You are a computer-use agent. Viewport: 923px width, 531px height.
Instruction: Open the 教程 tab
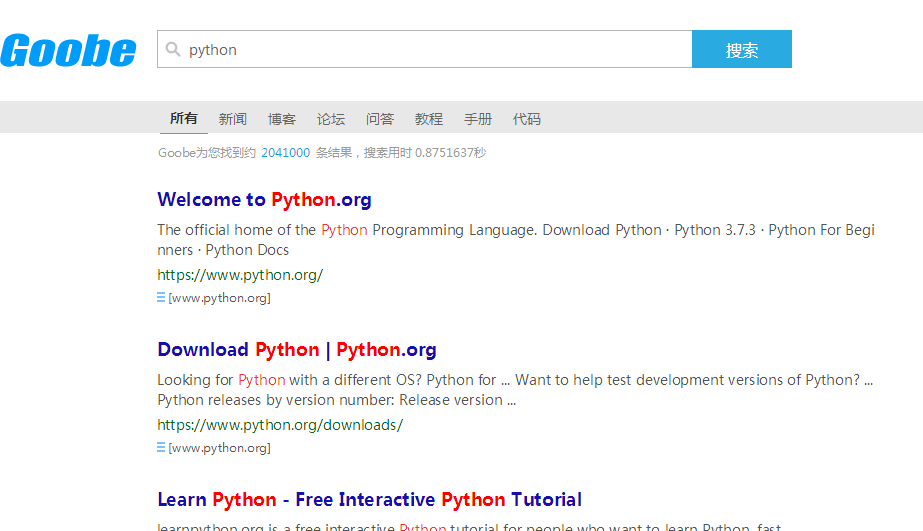click(x=429, y=119)
